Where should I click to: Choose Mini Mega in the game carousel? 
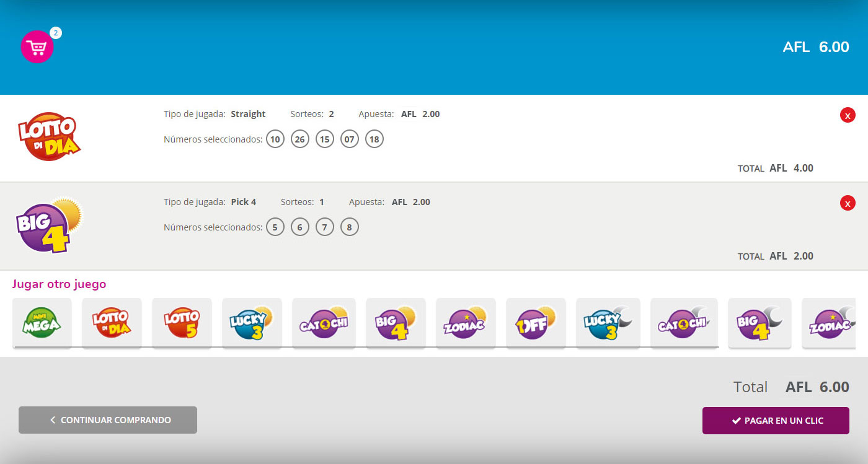pyautogui.click(x=42, y=323)
